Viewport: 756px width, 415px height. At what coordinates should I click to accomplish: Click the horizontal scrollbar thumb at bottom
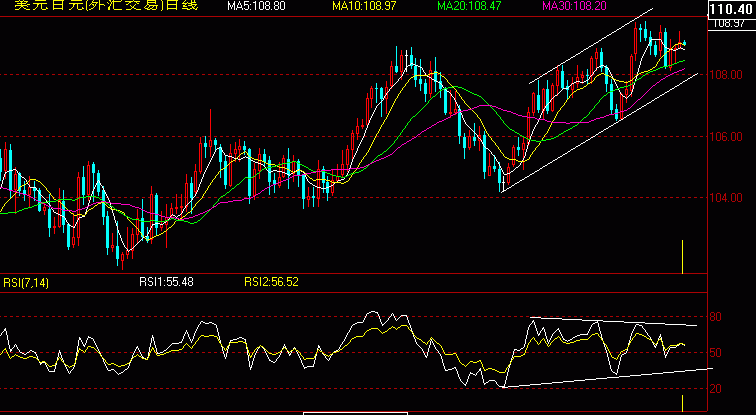point(355,413)
